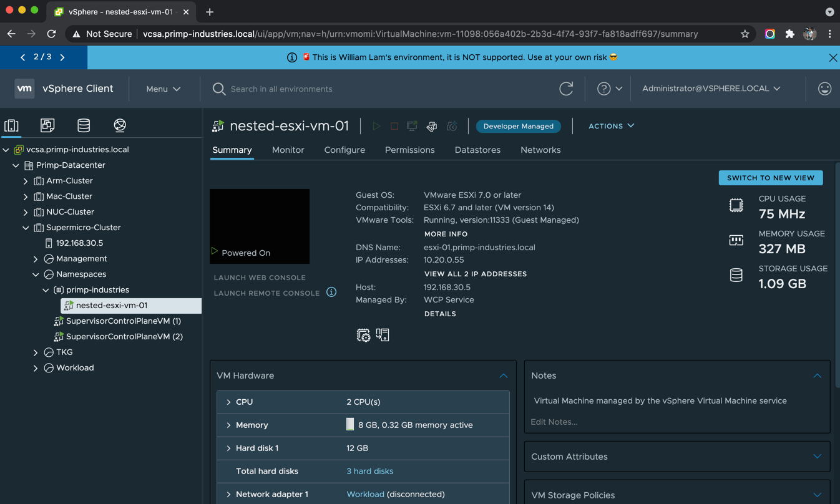Expand the Network adapter 1 row
Image resolution: width=840 pixels, height=504 pixels.
coord(228,495)
